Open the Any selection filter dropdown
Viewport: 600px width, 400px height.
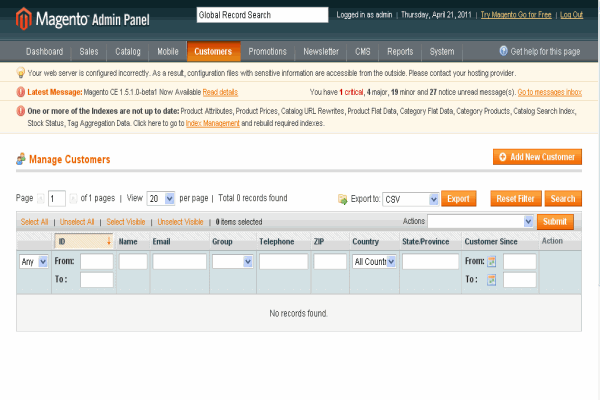(x=34, y=261)
